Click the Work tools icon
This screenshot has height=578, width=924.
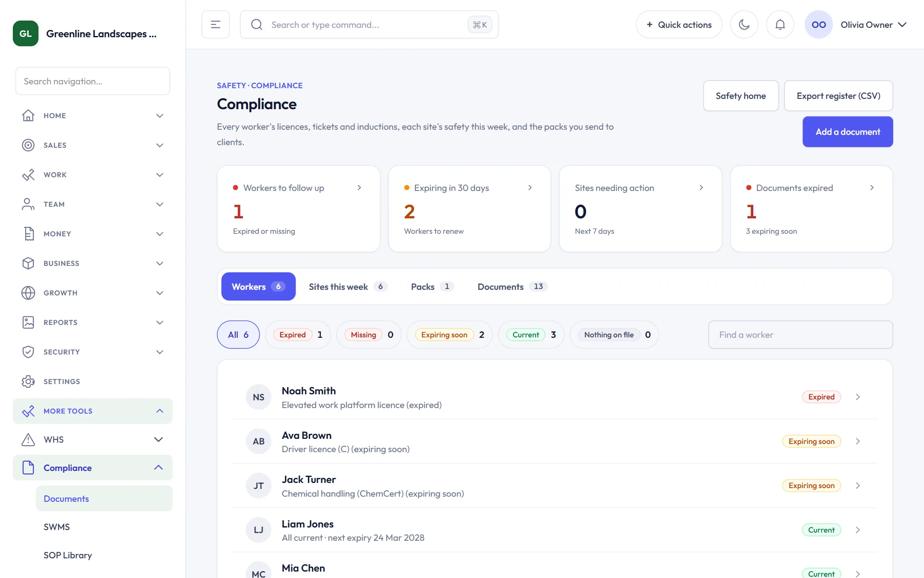tap(28, 175)
